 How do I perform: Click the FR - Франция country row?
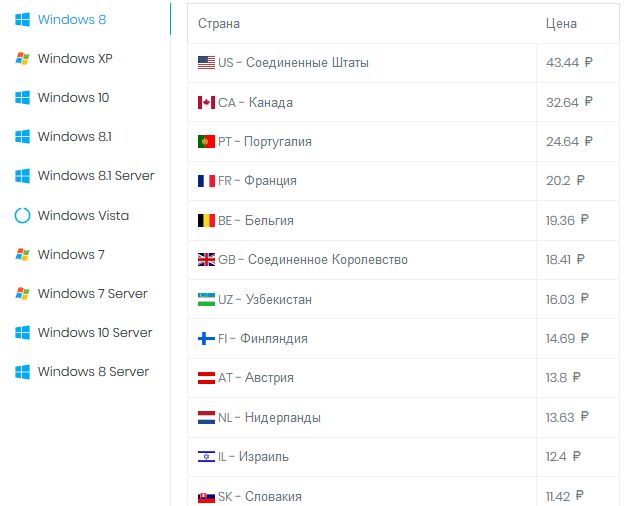pyautogui.click(x=257, y=181)
